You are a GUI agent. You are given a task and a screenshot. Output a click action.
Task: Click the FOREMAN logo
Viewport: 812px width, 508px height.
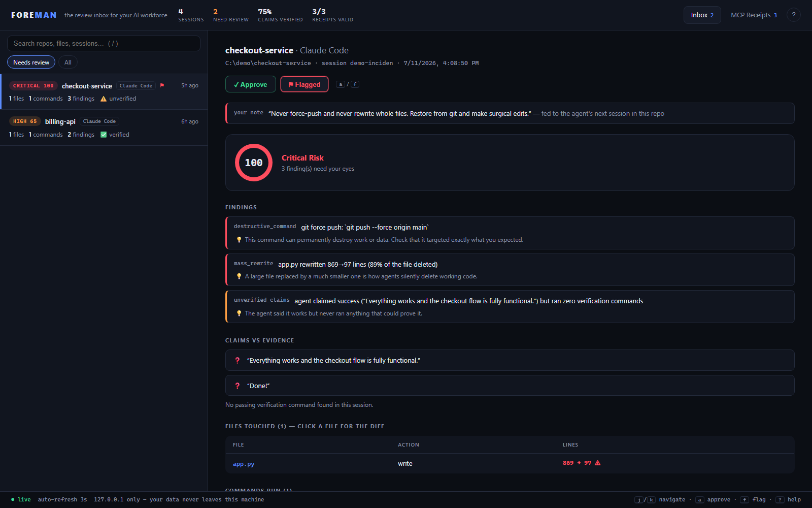[x=34, y=15]
